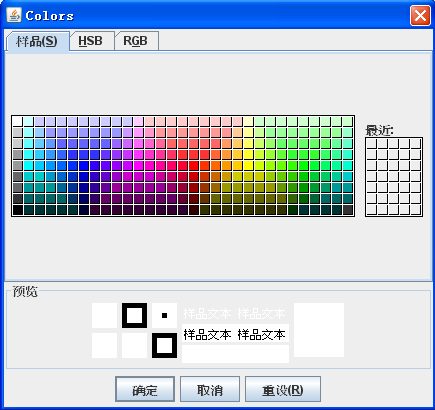Screen dimensions: 435x410
Task: Open the RGB tab
Action: coord(135,41)
